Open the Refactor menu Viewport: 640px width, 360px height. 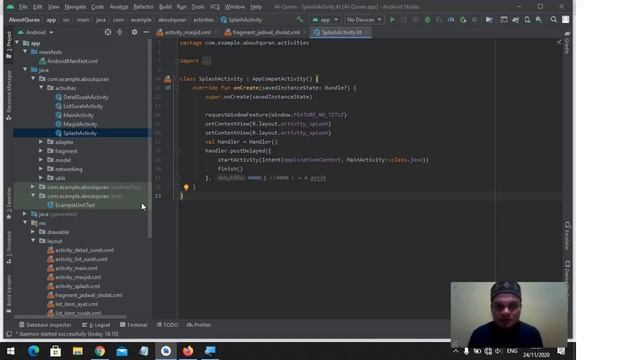pyautogui.click(x=143, y=7)
